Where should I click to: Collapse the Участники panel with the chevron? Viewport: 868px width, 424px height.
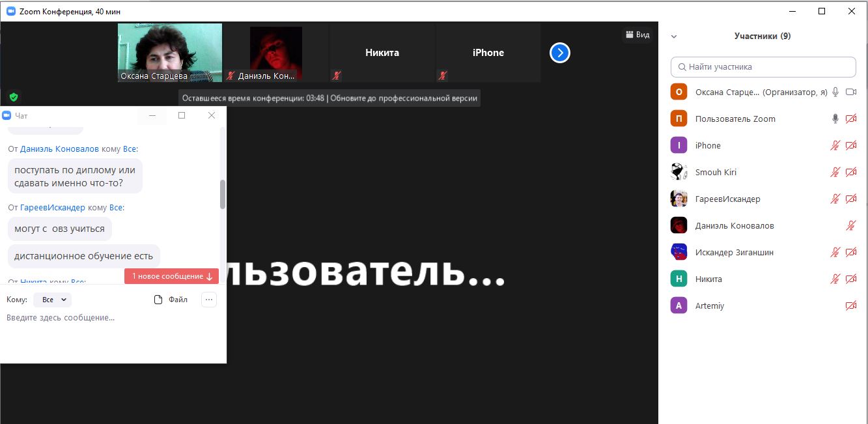point(674,36)
